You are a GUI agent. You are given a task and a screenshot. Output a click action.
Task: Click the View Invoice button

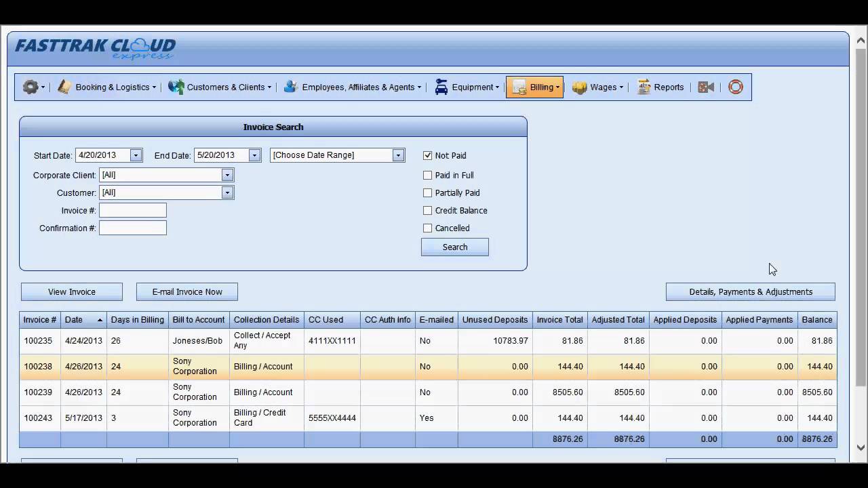(x=72, y=291)
